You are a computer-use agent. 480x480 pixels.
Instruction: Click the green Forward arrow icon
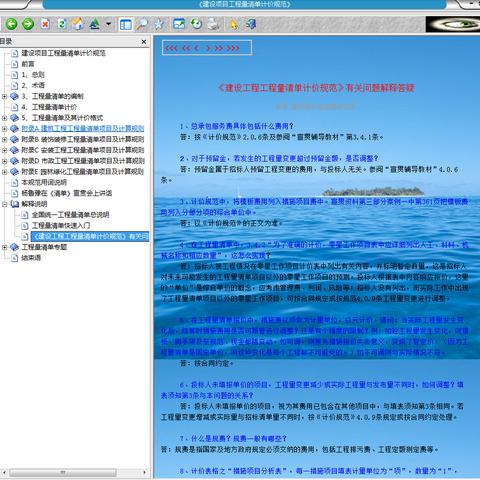pos(28,24)
